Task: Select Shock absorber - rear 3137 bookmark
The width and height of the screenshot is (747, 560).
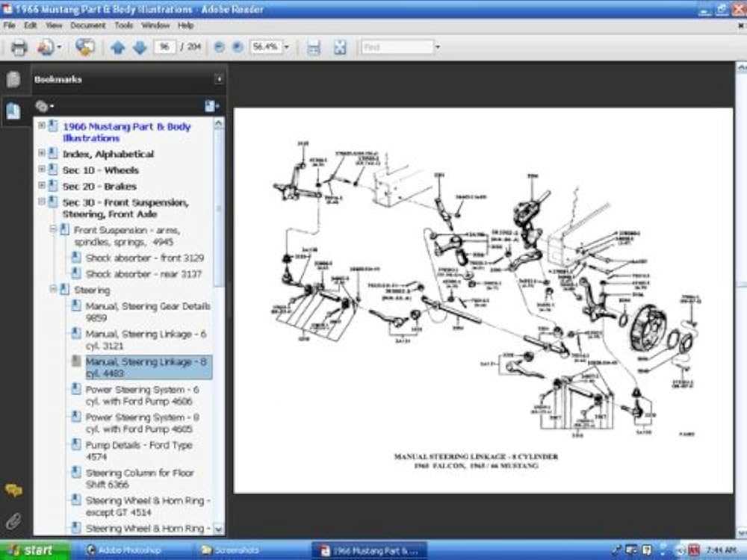Action: (x=144, y=274)
